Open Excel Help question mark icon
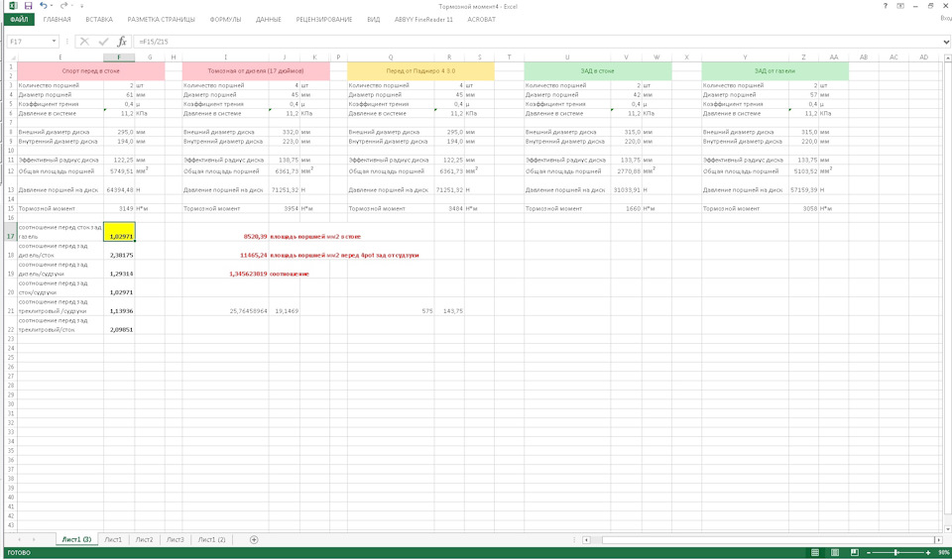The image size is (952, 560). (x=885, y=6)
